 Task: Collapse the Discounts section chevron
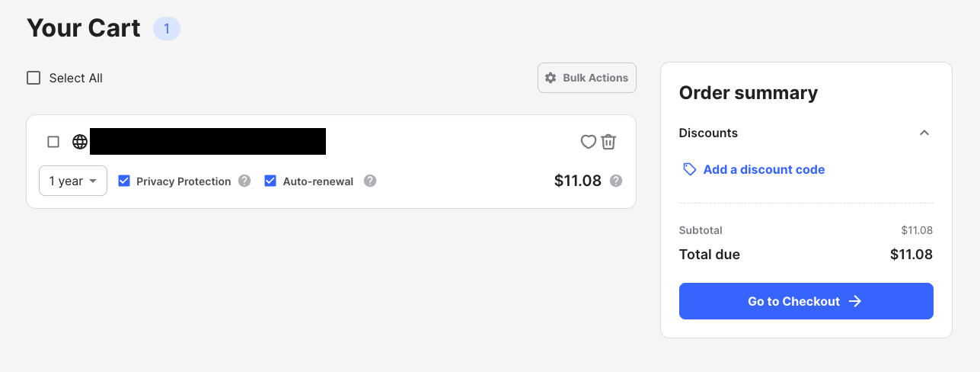(x=924, y=133)
